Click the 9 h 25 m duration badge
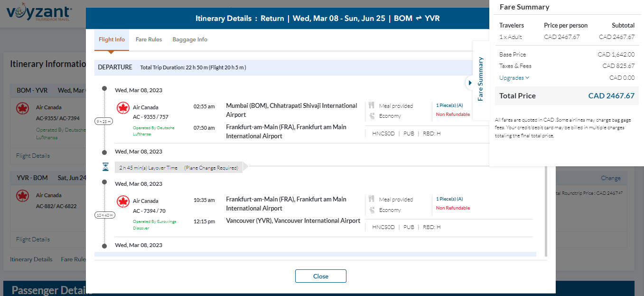Screen dimensions: 644x296 coord(104,121)
